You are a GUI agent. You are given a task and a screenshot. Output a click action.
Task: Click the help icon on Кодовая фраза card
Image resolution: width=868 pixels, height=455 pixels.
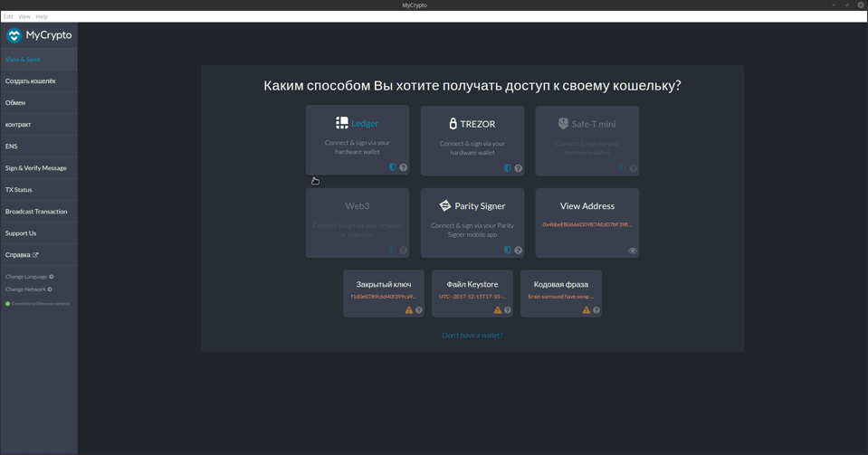click(x=596, y=310)
